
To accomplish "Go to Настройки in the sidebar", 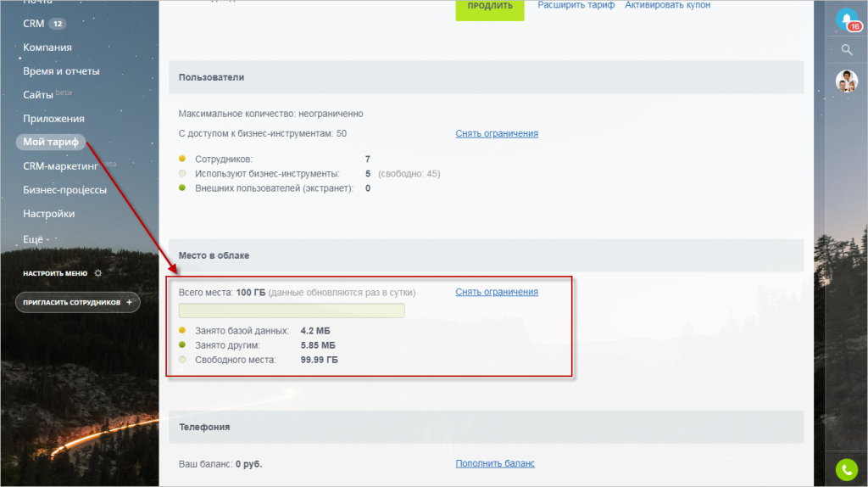I will pos(48,214).
